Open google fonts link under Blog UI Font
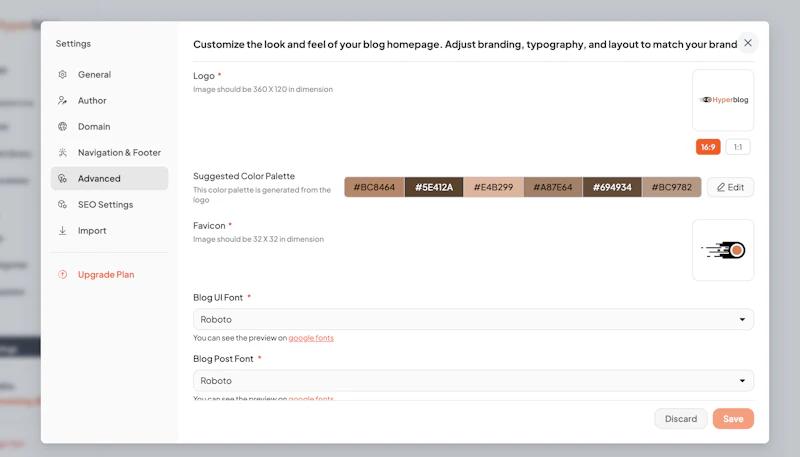This screenshot has width=800, height=457. point(311,338)
